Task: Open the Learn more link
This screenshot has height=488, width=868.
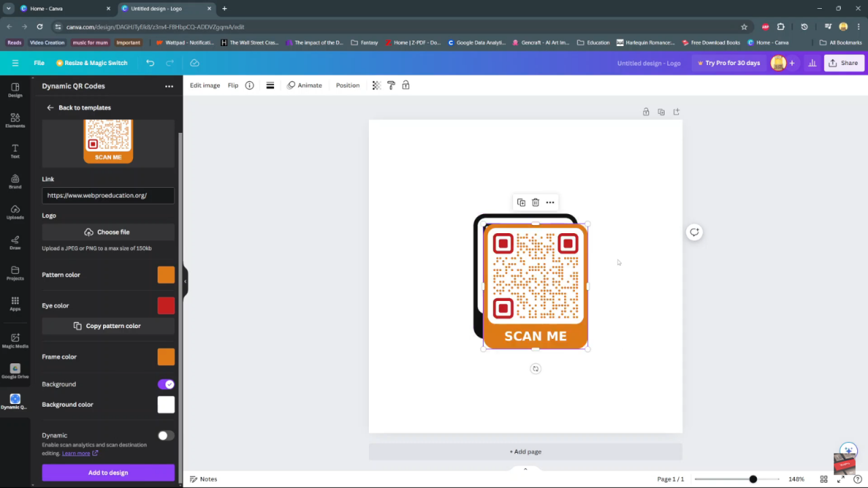Action: pos(79,453)
